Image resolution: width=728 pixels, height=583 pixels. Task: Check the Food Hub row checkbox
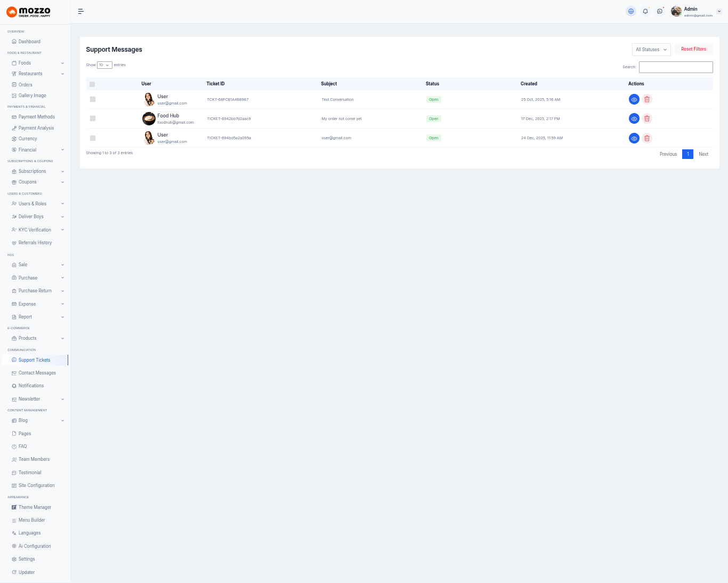point(93,118)
